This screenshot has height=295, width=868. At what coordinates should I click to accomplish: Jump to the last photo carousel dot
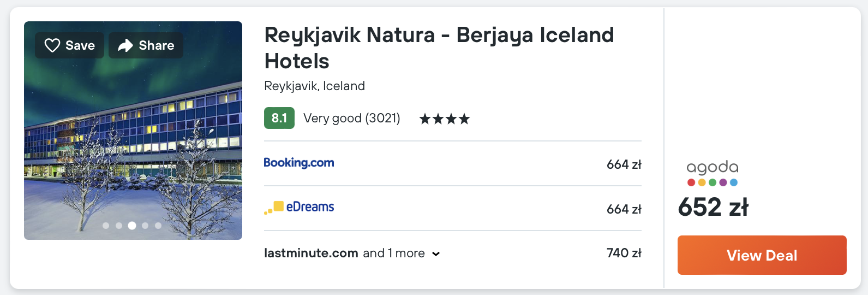point(158,226)
